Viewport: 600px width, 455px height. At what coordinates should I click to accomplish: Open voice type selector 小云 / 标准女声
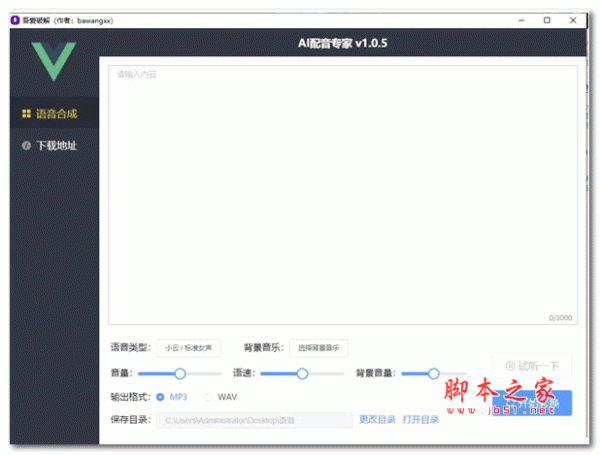(188, 348)
